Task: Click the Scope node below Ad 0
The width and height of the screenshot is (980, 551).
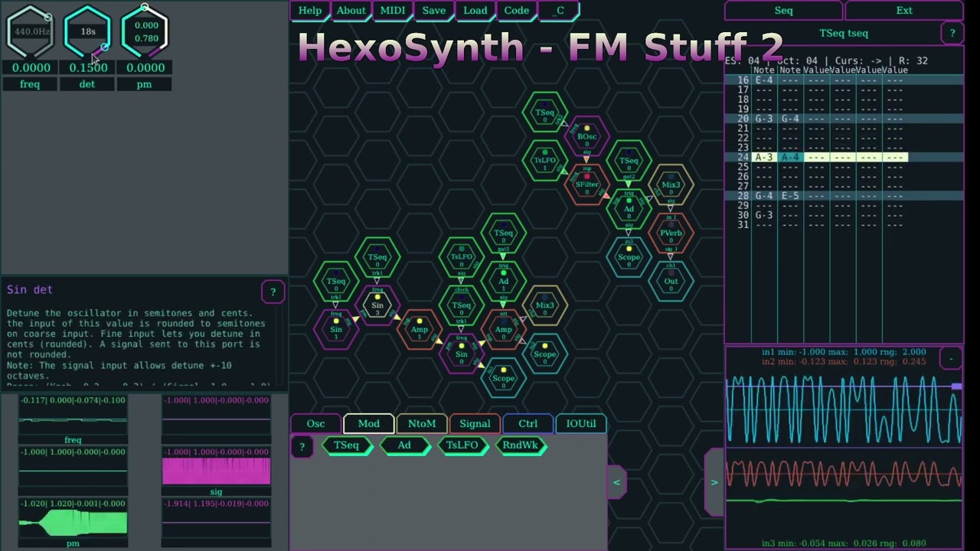Action: [x=629, y=257]
